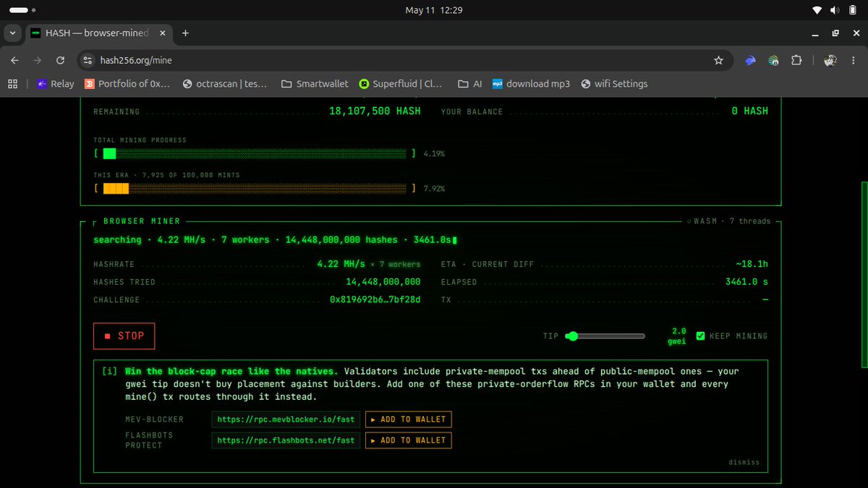868x488 pixels.
Task: Go back to the previous page
Action: point(15,61)
